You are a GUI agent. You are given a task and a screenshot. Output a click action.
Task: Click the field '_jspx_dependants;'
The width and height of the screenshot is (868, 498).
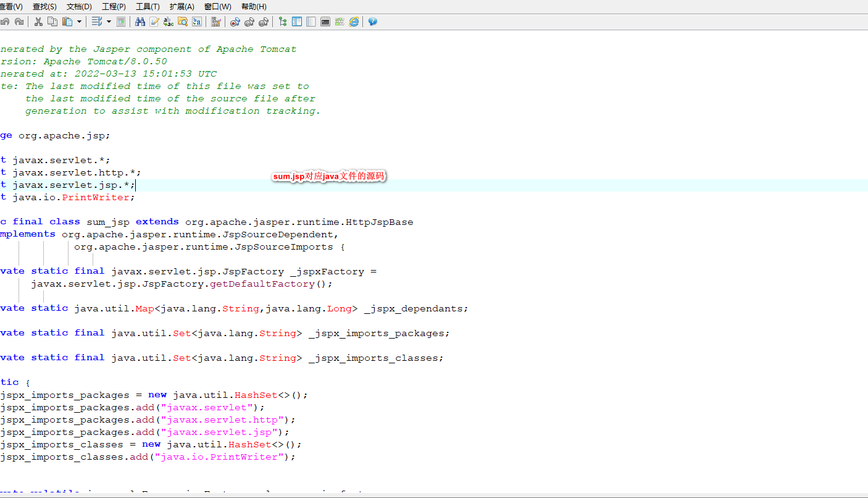coord(417,309)
